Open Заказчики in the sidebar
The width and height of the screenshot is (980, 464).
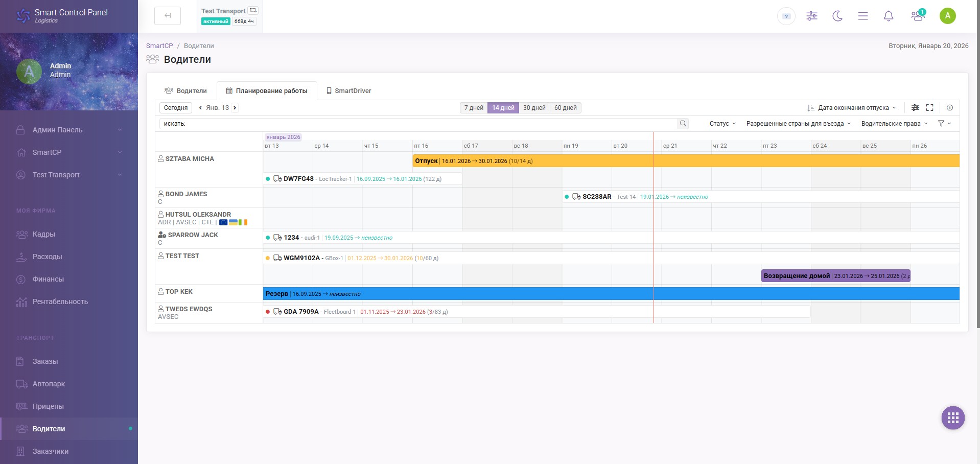coord(69,451)
